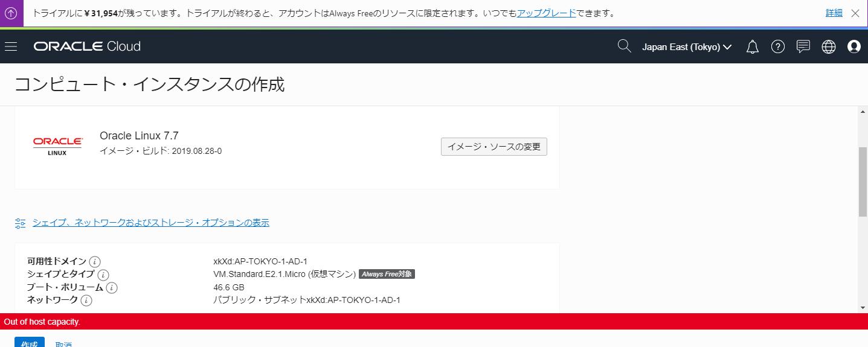The width and height of the screenshot is (868, 347).
Task: Click the コンピュート・インスタンスの作成 heading
Action: pos(150,84)
